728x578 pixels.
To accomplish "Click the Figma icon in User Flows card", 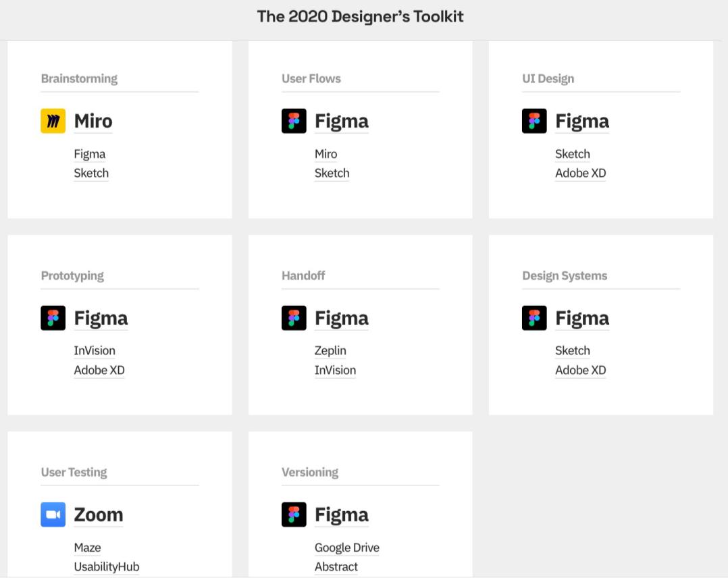I will click(x=294, y=121).
